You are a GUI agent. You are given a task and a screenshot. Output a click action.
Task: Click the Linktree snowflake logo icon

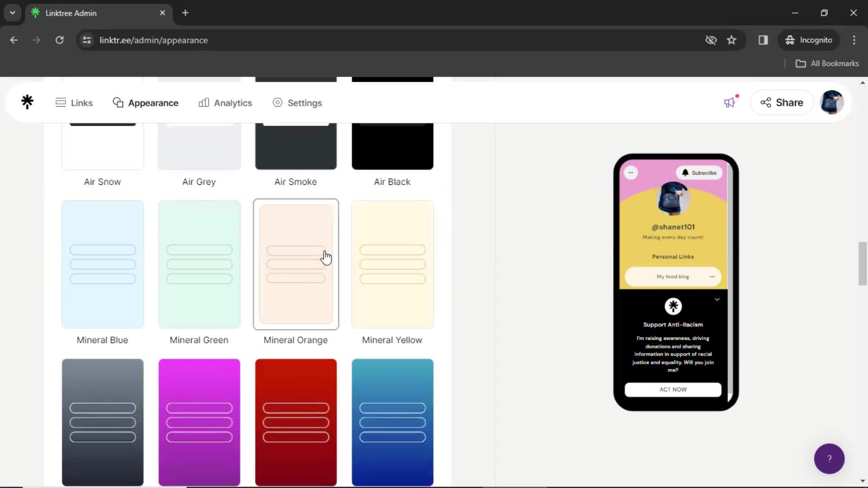click(x=27, y=102)
